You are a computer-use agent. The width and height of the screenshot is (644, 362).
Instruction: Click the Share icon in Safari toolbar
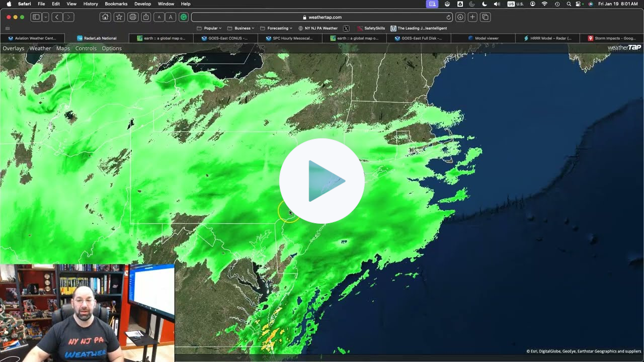point(145,17)
